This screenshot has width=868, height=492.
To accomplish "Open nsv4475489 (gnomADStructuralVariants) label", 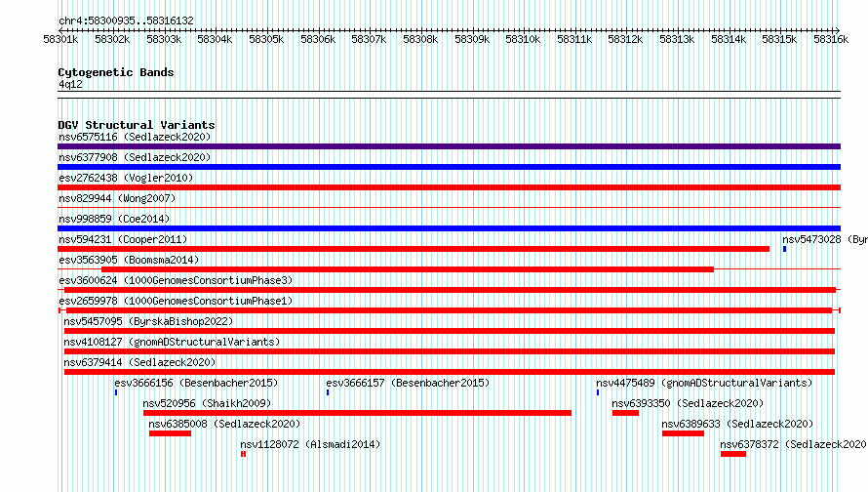I will 704,383.
